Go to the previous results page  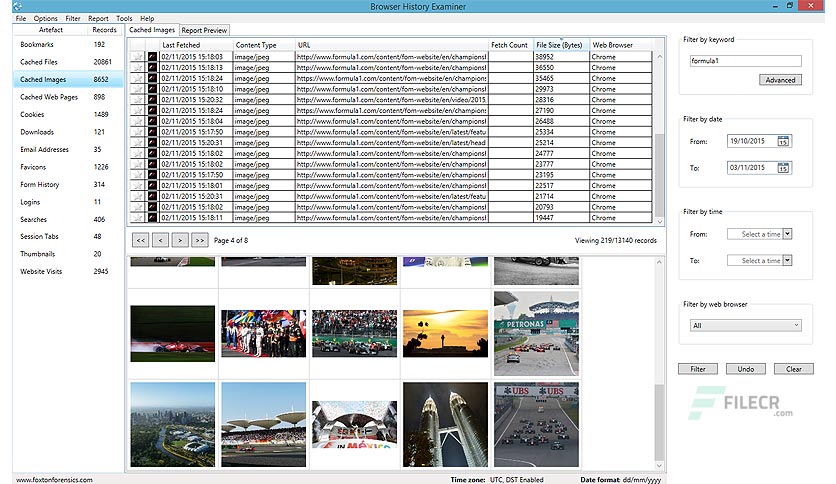click(x=160, y=240)
